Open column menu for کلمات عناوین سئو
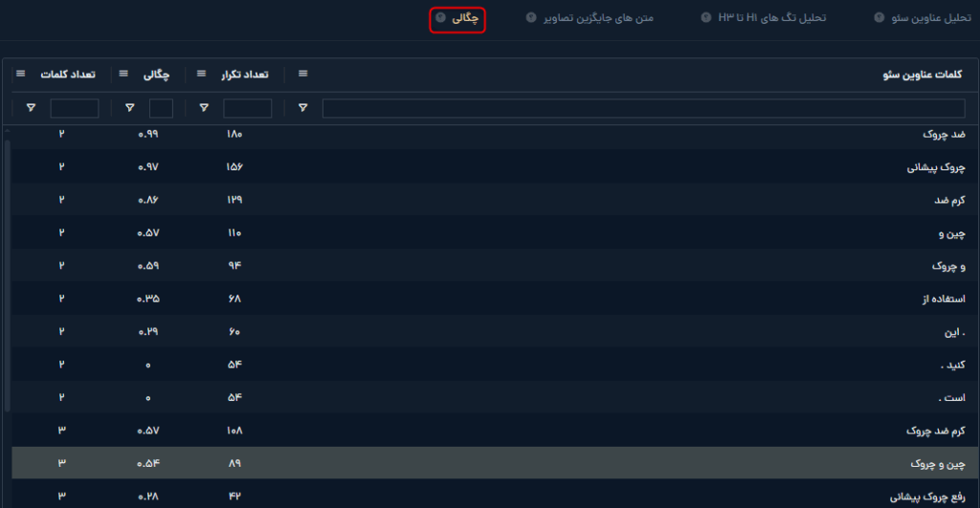The height and width of the screenshot is (508, 980). (303, 74)
